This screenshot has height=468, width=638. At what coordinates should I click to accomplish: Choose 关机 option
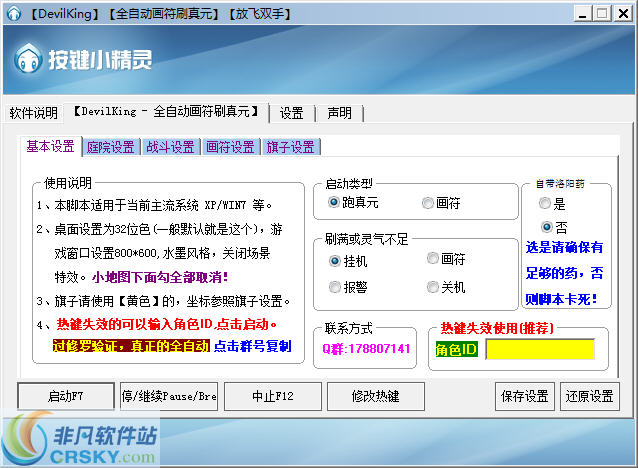(x=446, y=287)
